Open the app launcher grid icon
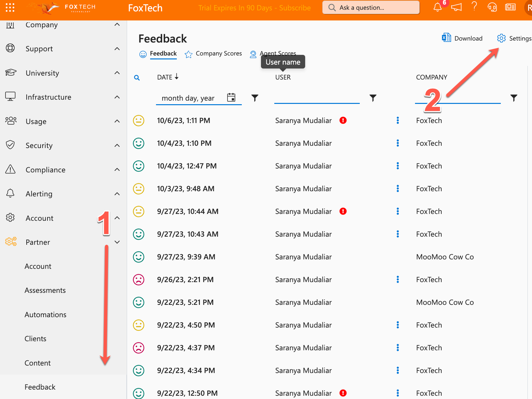 10,7
